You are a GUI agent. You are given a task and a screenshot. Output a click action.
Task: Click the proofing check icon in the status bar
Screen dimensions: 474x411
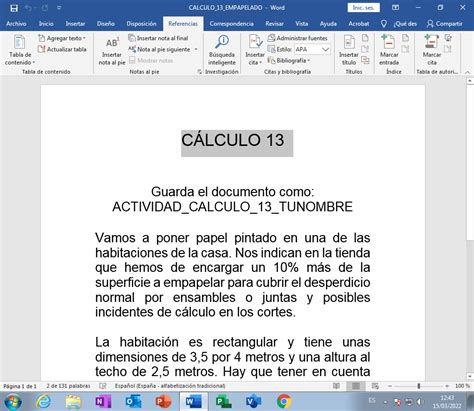pyautogui.click(x=103, y=386)
